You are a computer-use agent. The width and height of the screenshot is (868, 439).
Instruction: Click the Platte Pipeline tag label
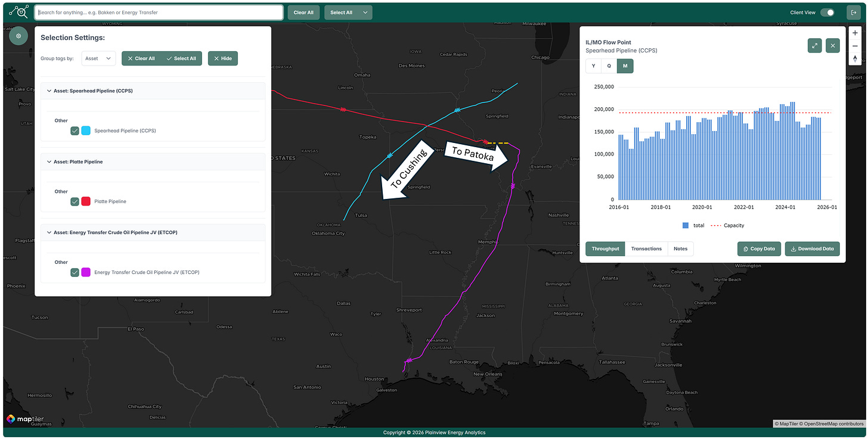(110, 201)
